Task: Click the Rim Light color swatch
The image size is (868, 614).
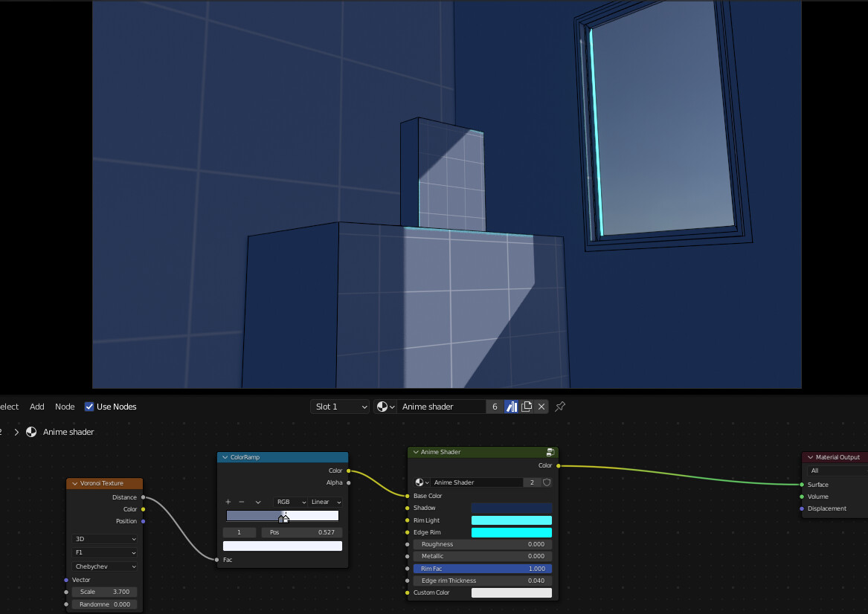Action: 511,520
